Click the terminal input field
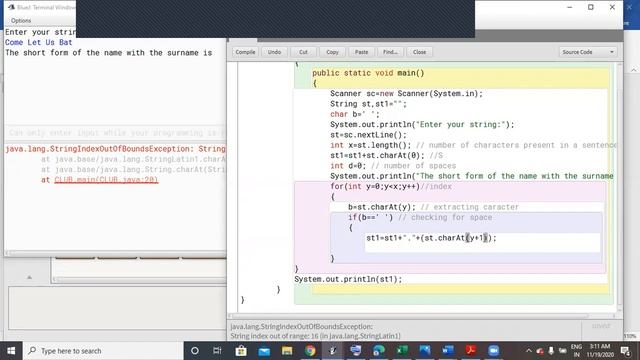The image size is (640, 360). click(x=116, y=133)
